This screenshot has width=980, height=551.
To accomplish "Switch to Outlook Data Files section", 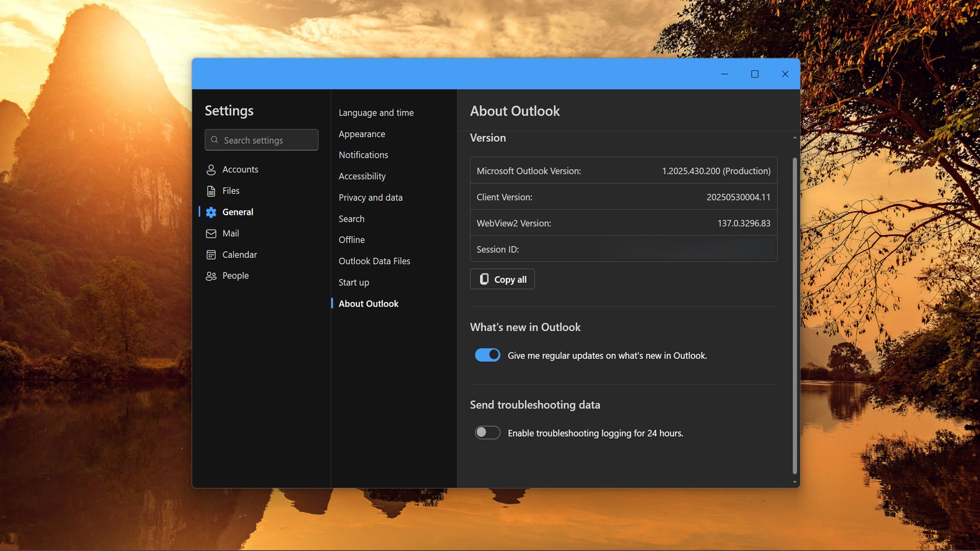I will (x=374, y=261).
